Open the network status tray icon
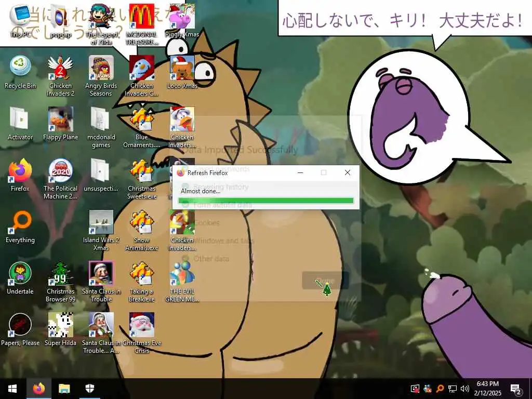This screenshot has height=399, width=532. coord(453,389)
